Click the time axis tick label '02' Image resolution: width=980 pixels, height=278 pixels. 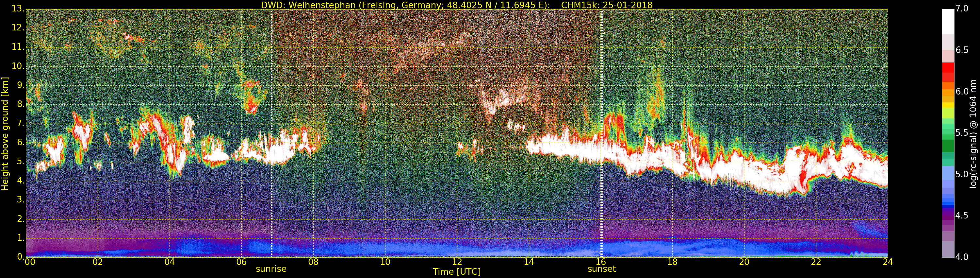98,262
